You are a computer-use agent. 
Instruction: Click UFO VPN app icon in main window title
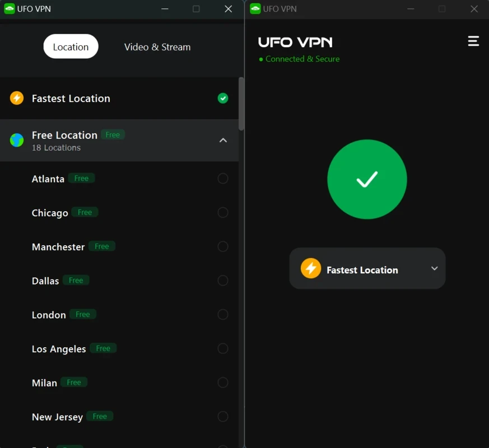[x=255, y=9]
